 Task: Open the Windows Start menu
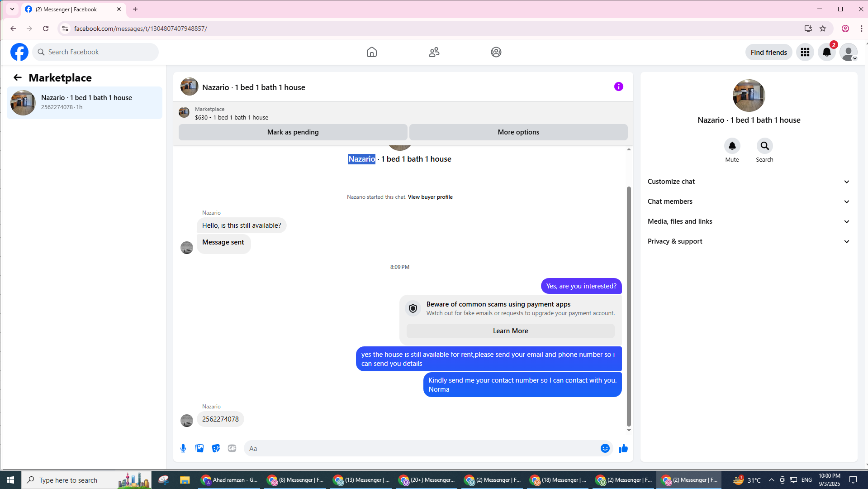(x=10, y=480)
